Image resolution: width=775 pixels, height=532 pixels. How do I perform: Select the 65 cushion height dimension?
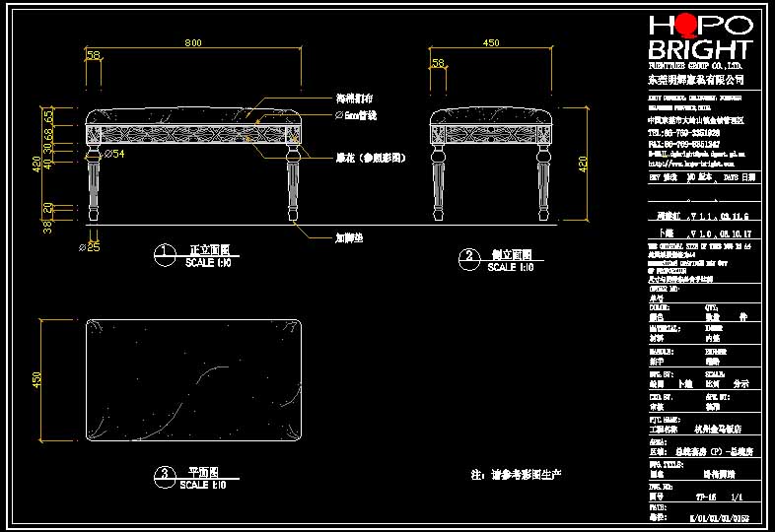[x=48, y=116]
